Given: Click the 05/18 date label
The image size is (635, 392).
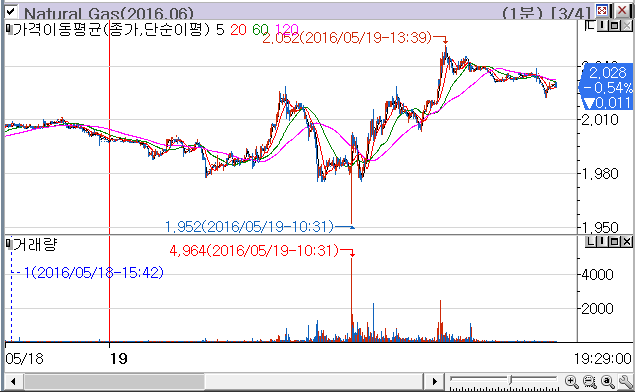Looking at the screenshot, I should tap(24, 359).
